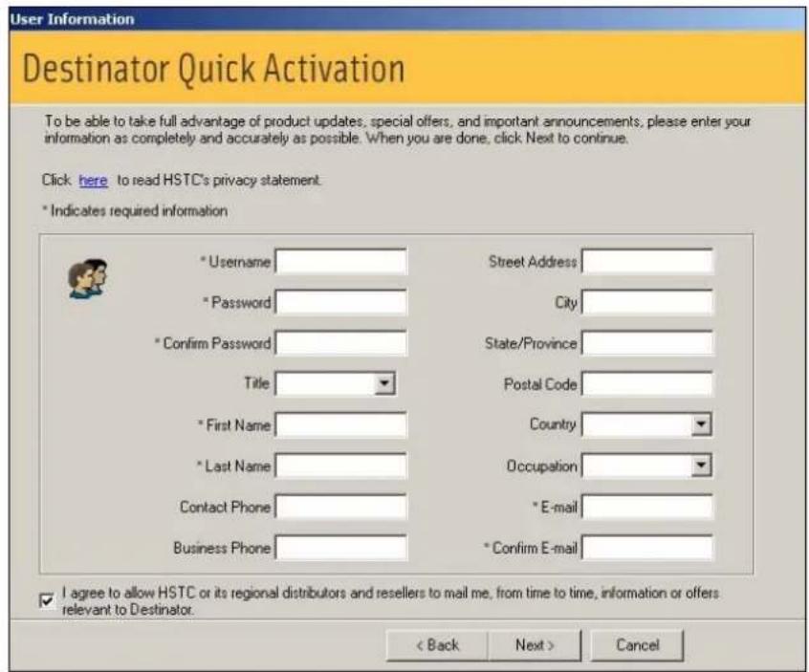Image resolution: width=809 pixels, height=672 pixels.
Task: Uncheck the HSTC mailing agreement checkbox
Action: 47,601
